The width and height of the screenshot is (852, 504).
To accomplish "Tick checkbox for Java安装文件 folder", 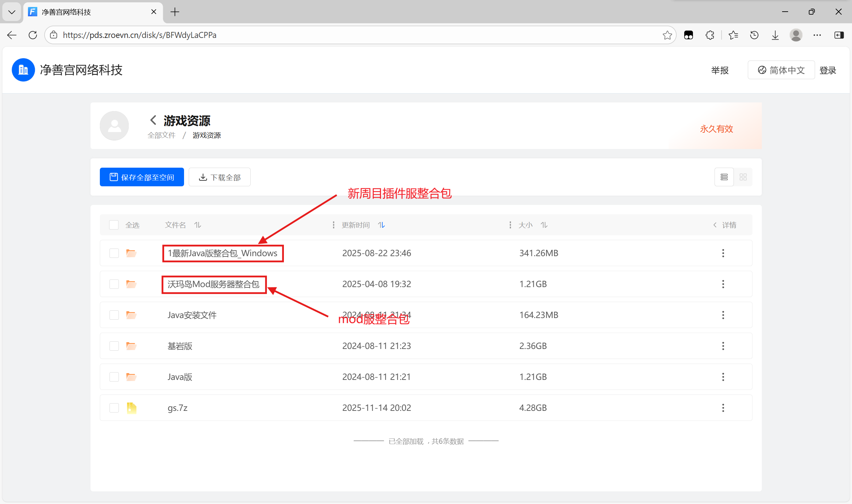I will (114, 315).
